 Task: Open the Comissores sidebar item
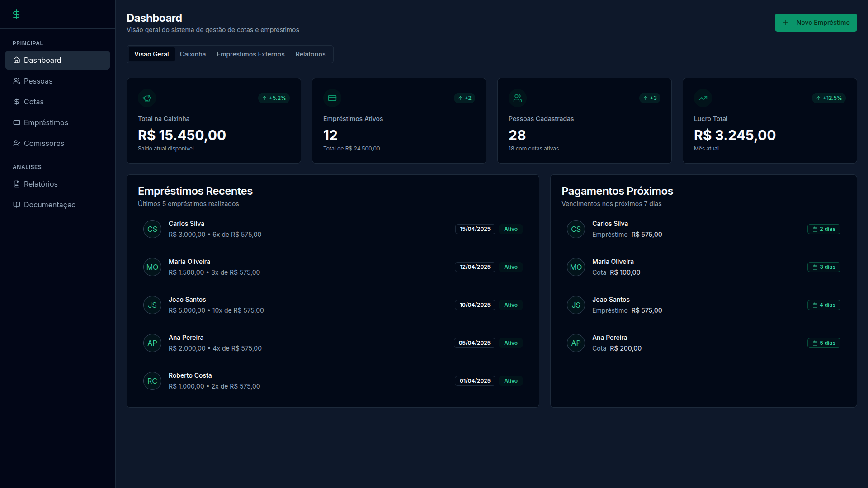(x=44, y=143)
